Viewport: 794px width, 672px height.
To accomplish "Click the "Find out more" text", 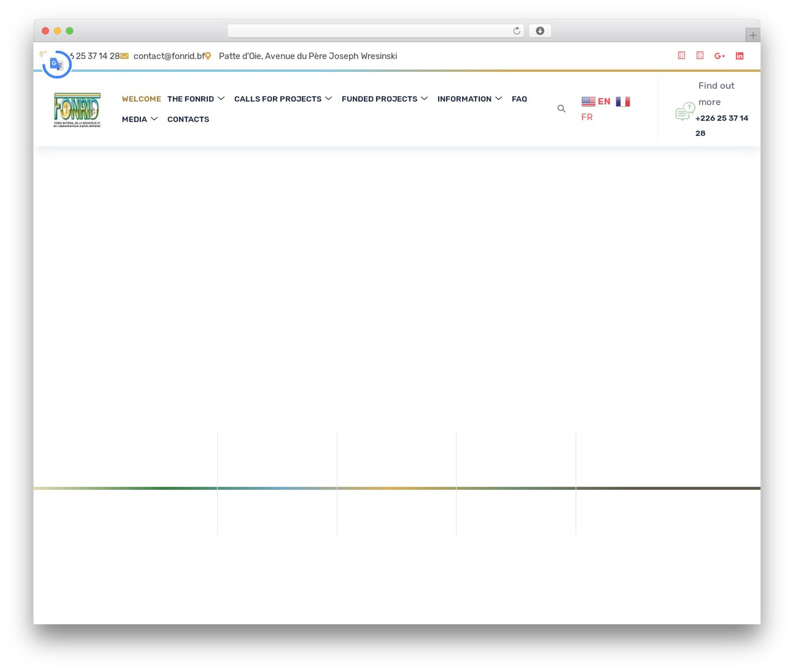I will point(716,94).
